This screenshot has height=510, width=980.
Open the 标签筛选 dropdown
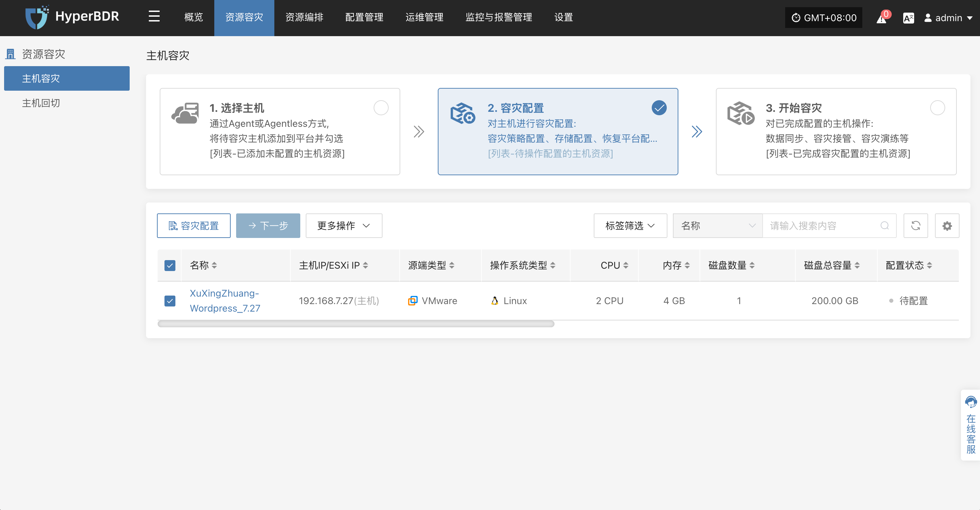pyautogui.click(x=630, y=226)
